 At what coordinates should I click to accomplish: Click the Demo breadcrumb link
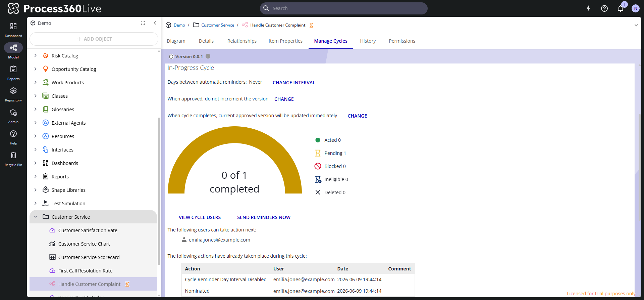(179, 25)
